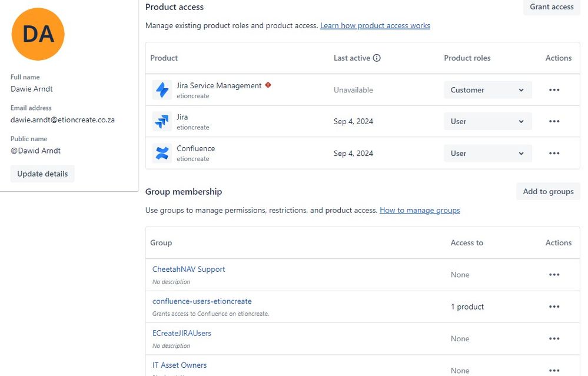Open actions menu for Jira Service Management row
588x376 pixels.
554,90
